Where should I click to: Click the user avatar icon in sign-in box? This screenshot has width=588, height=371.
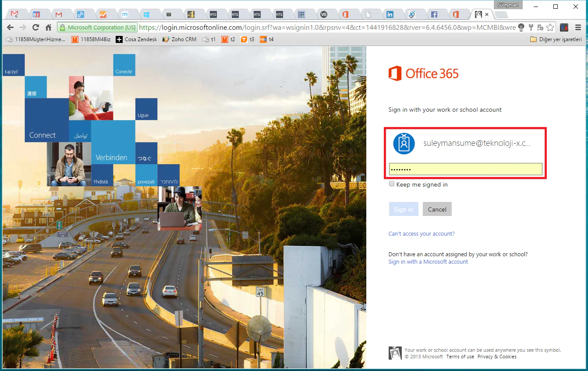pos(404,143)
